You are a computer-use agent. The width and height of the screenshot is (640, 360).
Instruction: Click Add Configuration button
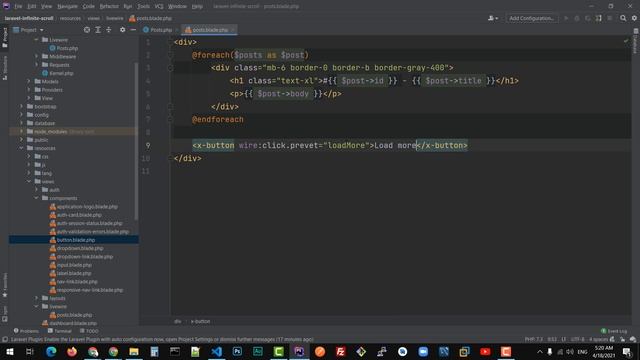(531, 18)
